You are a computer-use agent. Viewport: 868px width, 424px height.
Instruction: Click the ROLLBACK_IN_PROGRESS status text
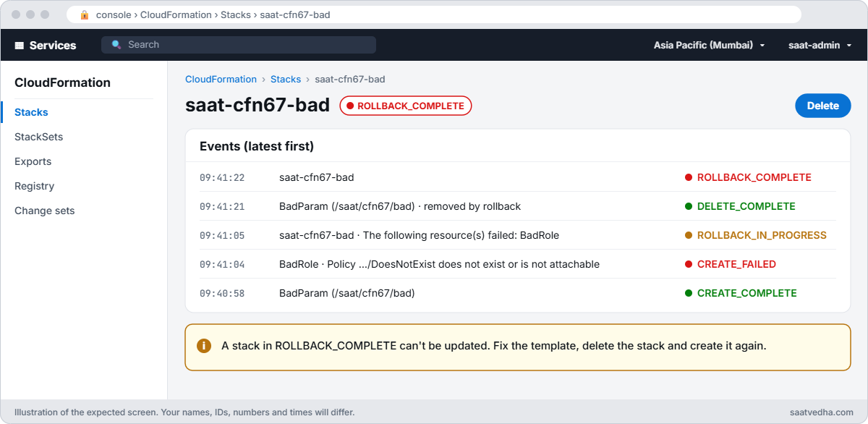pyautogui.click(x=762, y=235)
